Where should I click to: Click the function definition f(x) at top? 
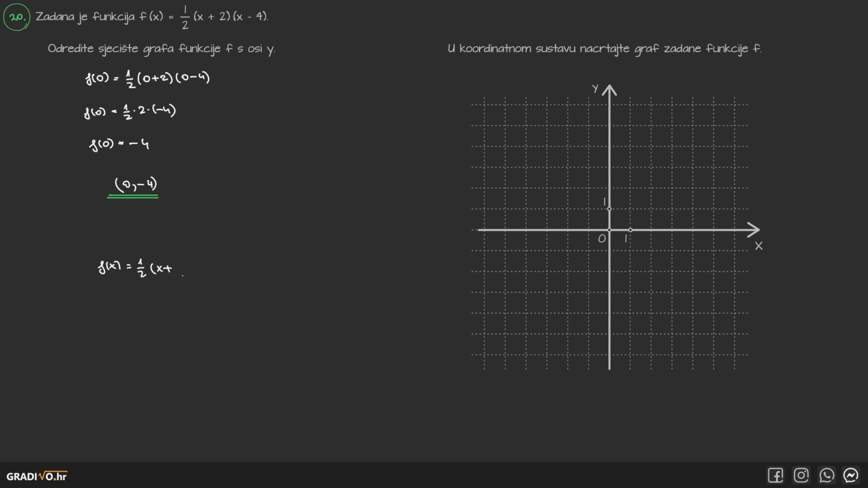[x=151, y=17]
